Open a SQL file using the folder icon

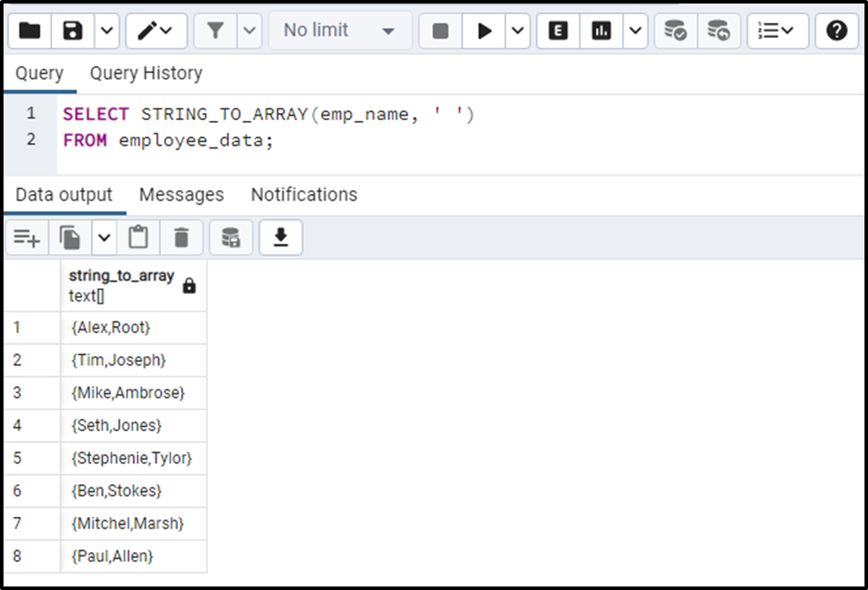tap(29, 30)
